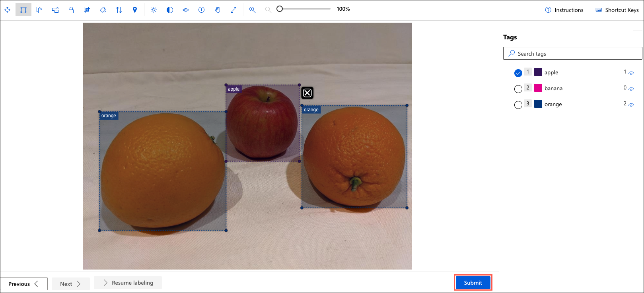644x293 pixels.
Task: Toggle visibility of apple tag regions
Action: (x=631, y=73)
